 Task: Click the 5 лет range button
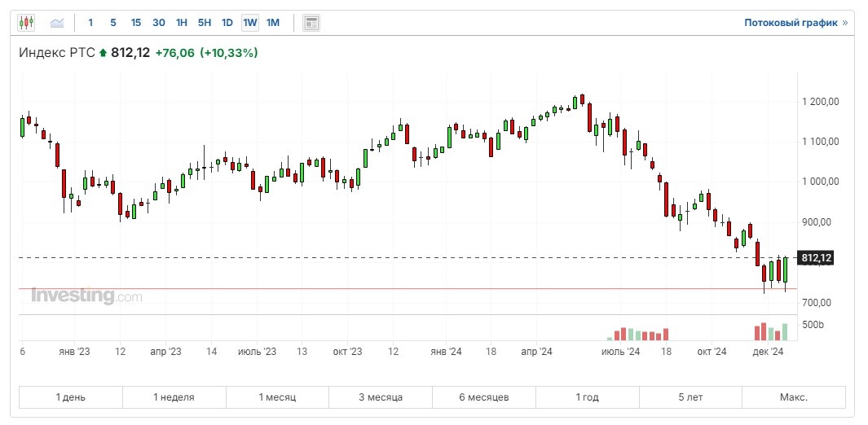(x=690, y=397)
